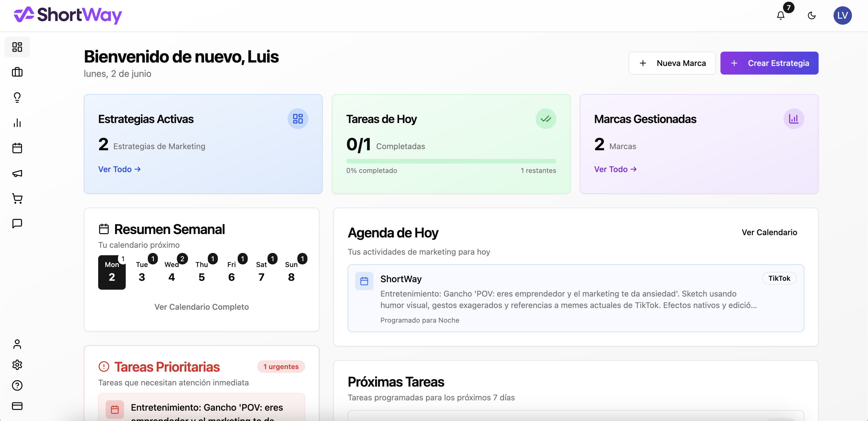Open Ver Todo link in Marcas Gestionadas

615,169
